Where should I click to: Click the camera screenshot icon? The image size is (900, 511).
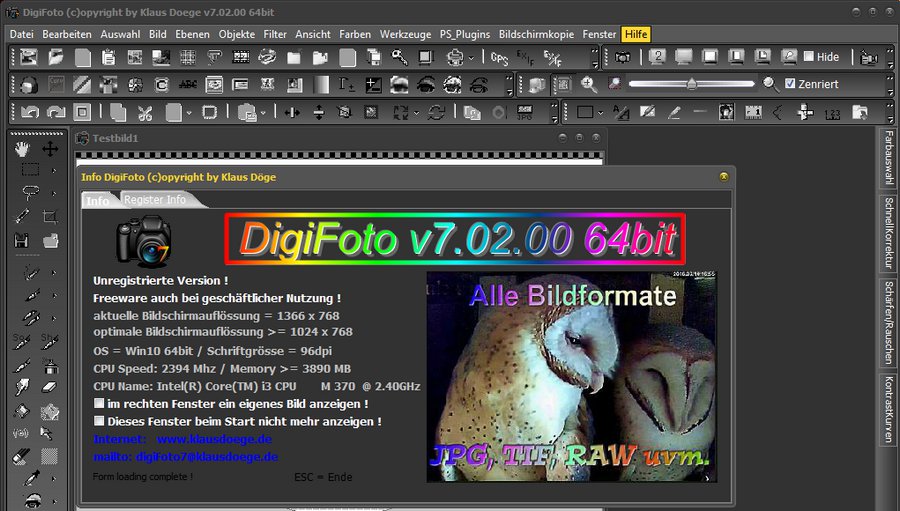(622, 57)
